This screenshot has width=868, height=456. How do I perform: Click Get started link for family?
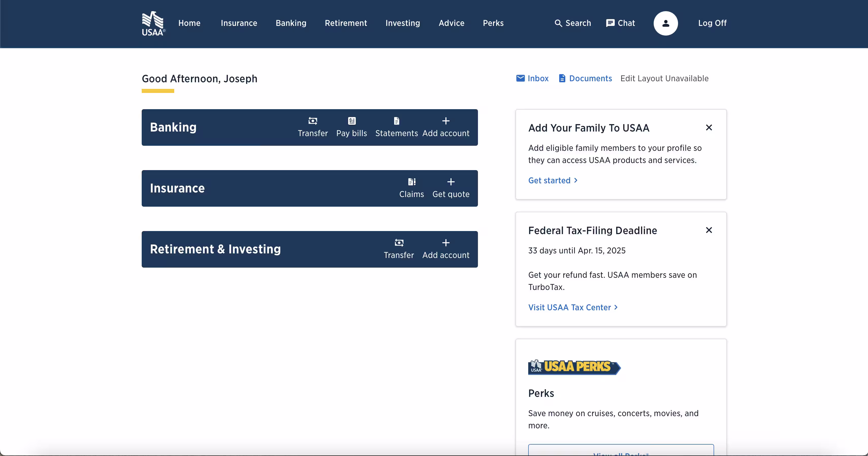[553, 181]
